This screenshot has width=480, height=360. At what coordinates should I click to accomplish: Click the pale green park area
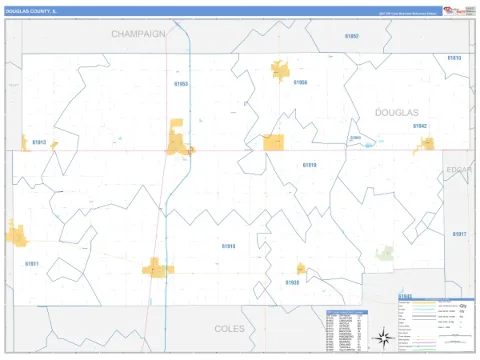[x=385, y=253]
